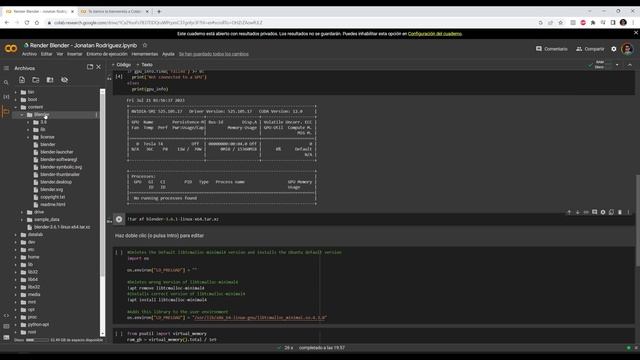Screen dimensions: 640x360
Task: Expand the home folder
Action: point(16,257)
